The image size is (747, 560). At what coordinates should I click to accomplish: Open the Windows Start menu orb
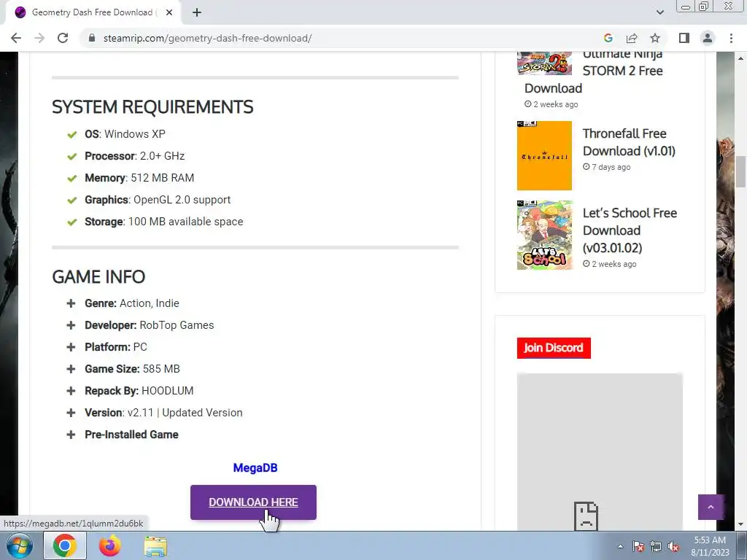point(19,545)
